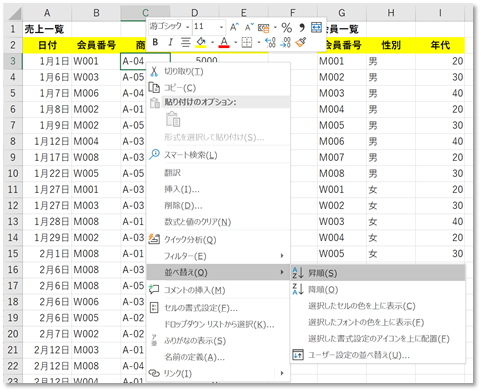Choose 形式を選択して貼り付け(S)...
The image size is (482, 392).
(x=218, y=137)
